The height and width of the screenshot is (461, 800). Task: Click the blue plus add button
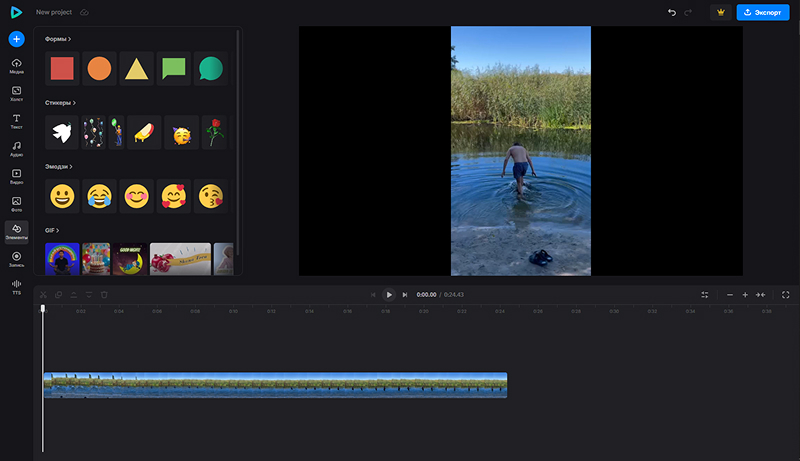[x=16, y=39]
